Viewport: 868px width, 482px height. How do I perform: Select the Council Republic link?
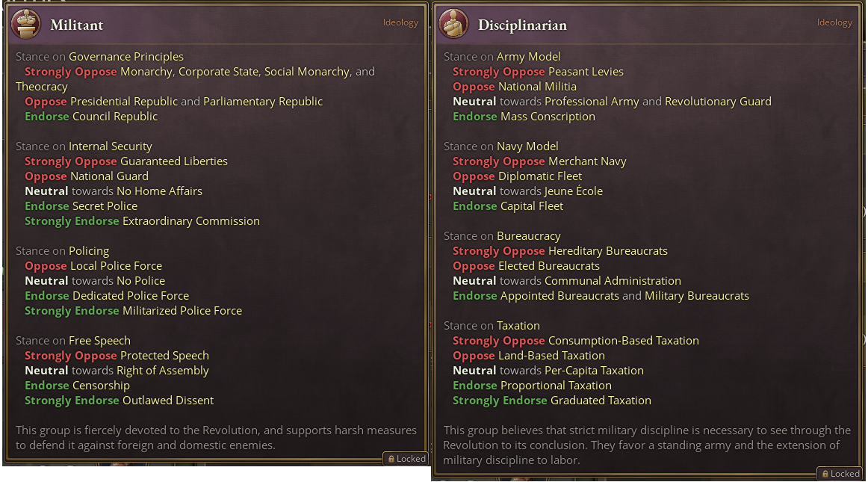pyautogui.click(x=115, y=117)
